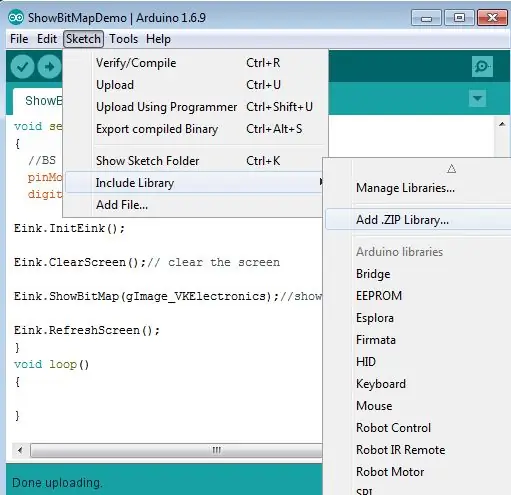Image resolution: width=511 pixels, height=495 pixels.
Task: Click the Upload arrow toolbar icon
Action: click(x=49, y=67)
